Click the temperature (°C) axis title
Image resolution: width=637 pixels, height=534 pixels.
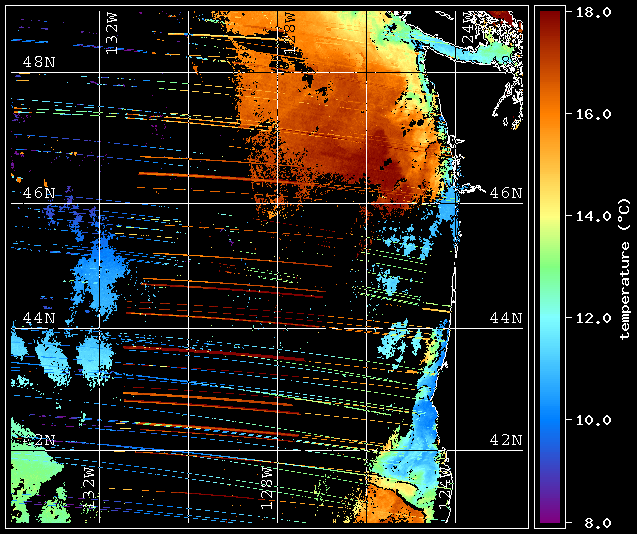[x=625, y=269]
